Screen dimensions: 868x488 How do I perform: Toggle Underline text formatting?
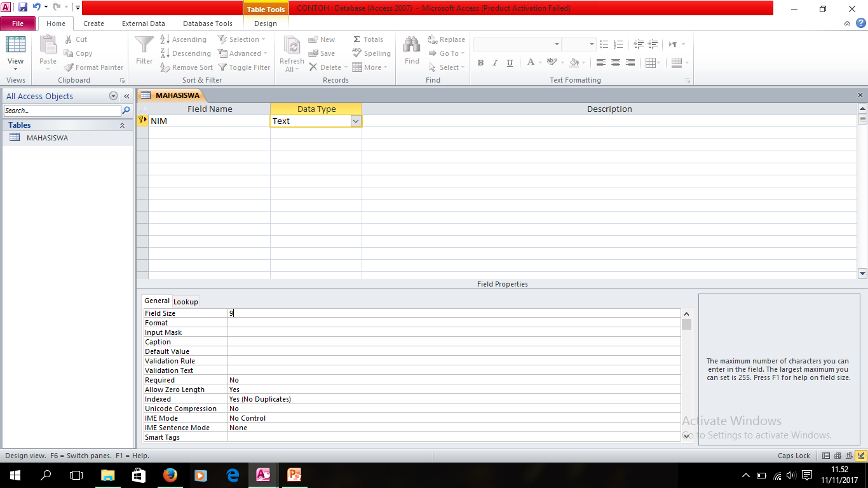(x=510, y=63)
